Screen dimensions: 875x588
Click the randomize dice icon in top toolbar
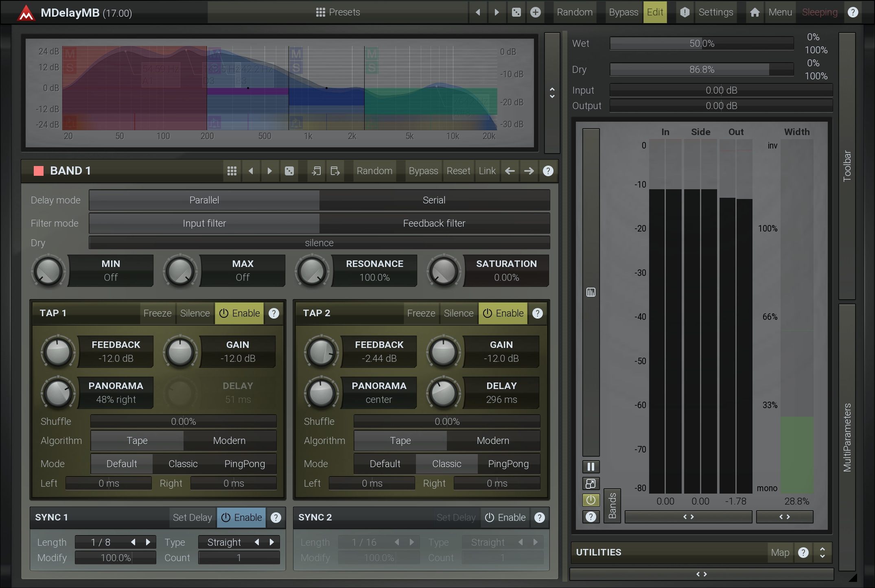516,12
